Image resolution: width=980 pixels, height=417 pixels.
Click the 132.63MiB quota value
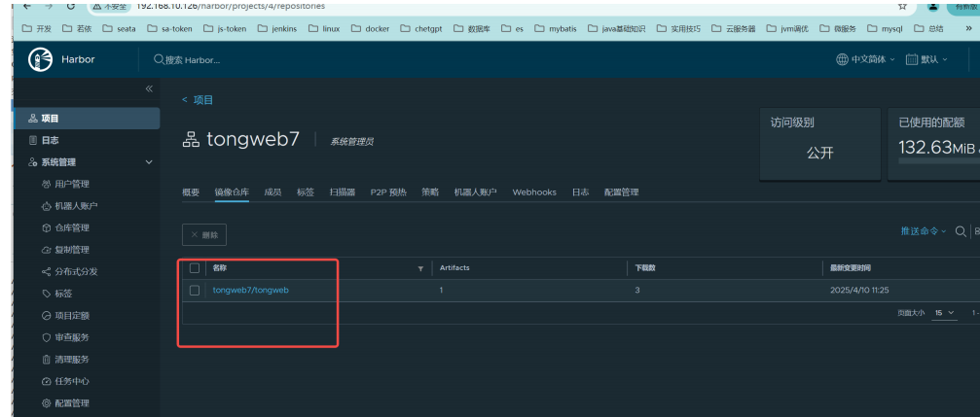point(937,148)
